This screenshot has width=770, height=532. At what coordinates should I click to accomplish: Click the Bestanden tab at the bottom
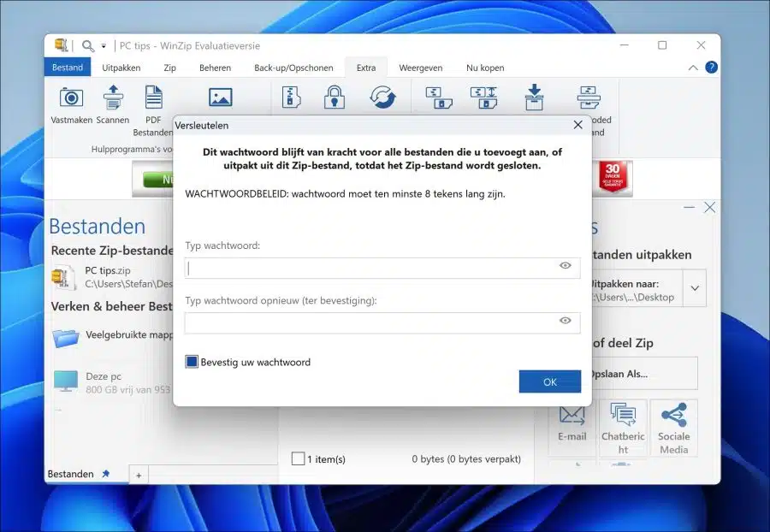[x=71, y=474]
